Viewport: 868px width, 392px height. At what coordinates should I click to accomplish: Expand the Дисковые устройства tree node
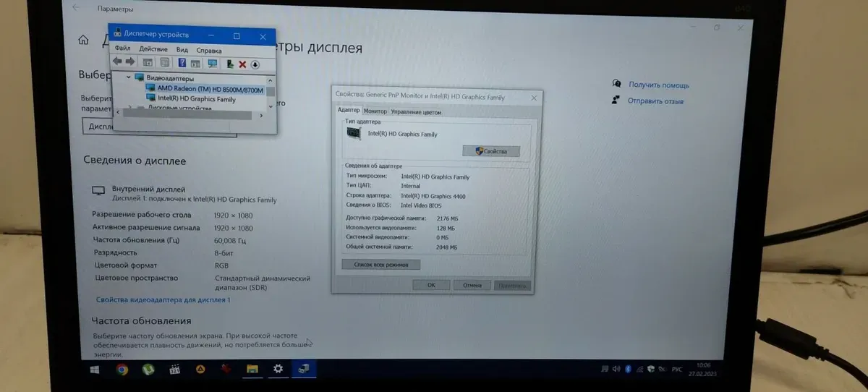129,108
